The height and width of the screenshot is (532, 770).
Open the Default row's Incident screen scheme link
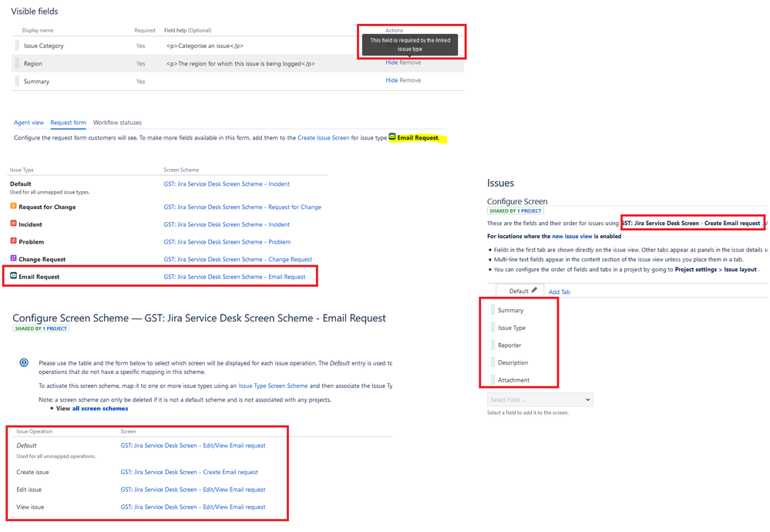227,184
